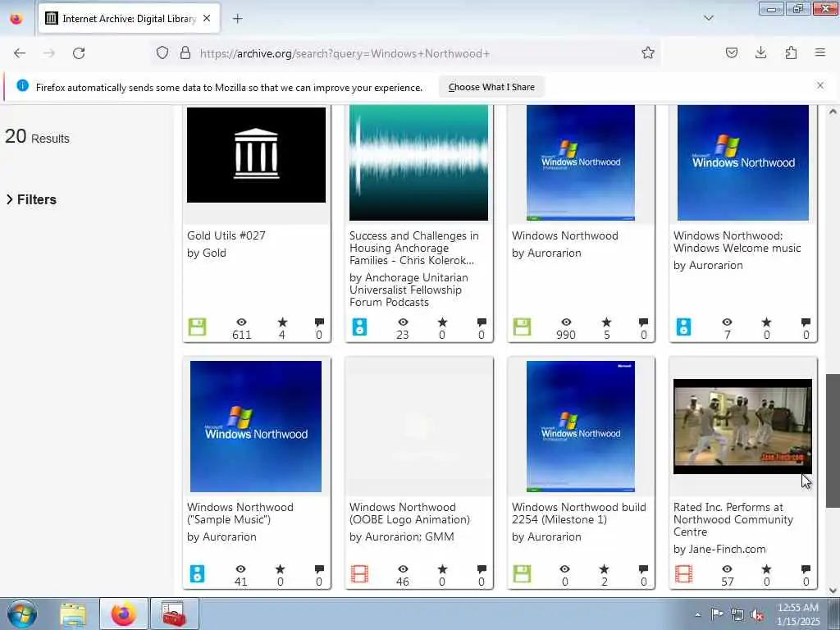This screenshot has height=630, width=840.
Task: Expand the Filters section
Action: point(32,199)
